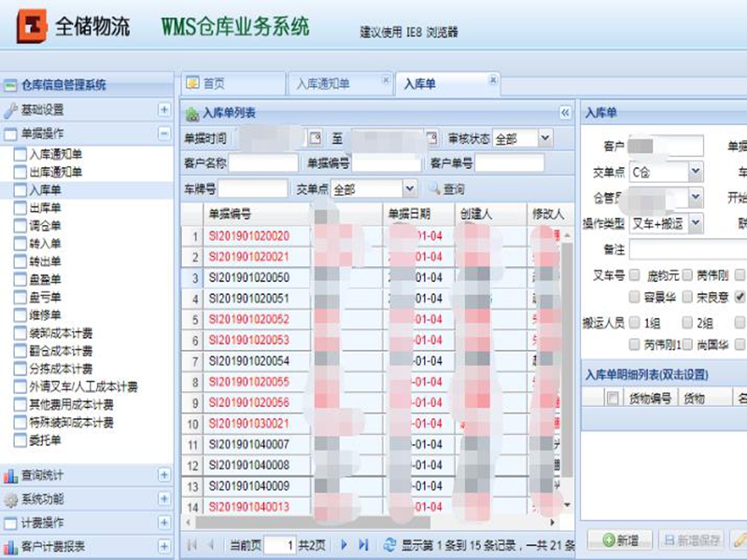This screenshot has height=560, width=747.
Task: Uncheck the selected 宋良意 checkbox
Action: tap(740, 298)
